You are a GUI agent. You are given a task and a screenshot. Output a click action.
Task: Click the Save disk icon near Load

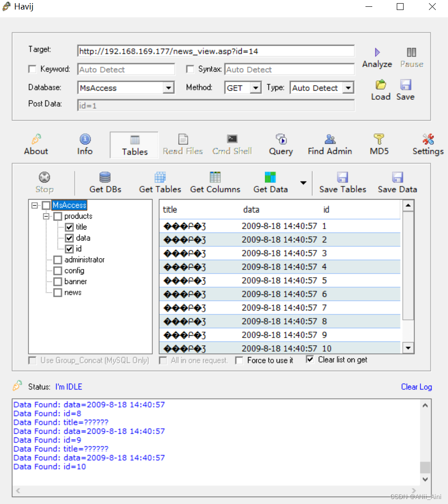coord(405,84)
